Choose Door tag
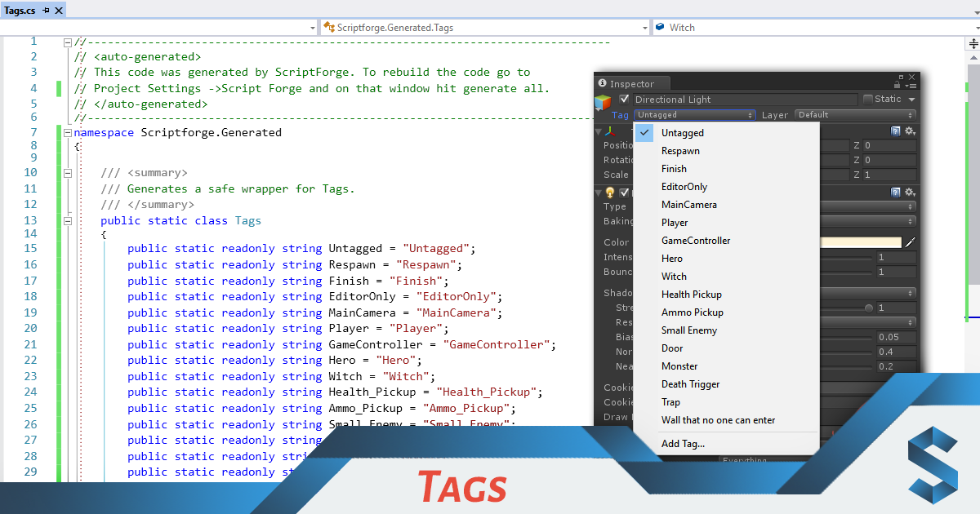Viewport: 980px width, 514px height. 726,348
